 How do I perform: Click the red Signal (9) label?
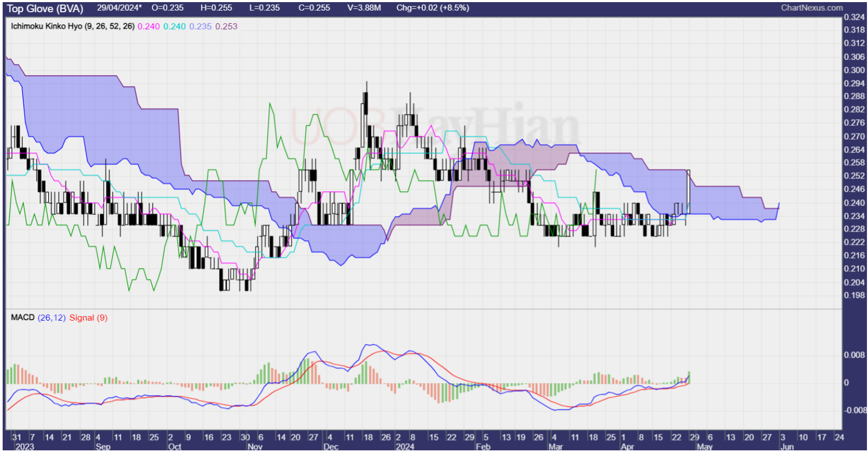tap(88, 317)
